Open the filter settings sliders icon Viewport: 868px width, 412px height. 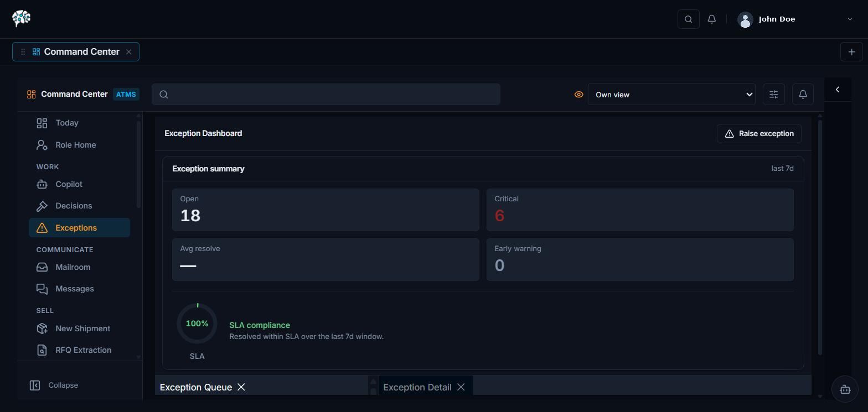(x=774, y=95)
